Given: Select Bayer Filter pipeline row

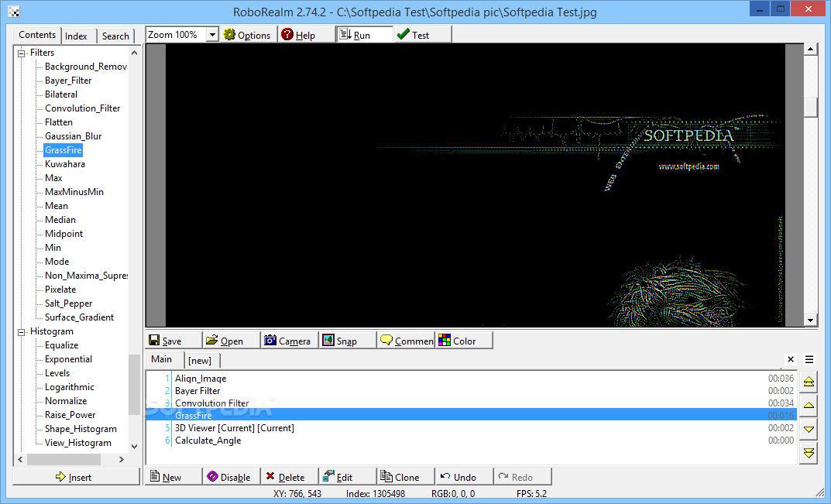Looking at the screenshot, I should 471,391.
